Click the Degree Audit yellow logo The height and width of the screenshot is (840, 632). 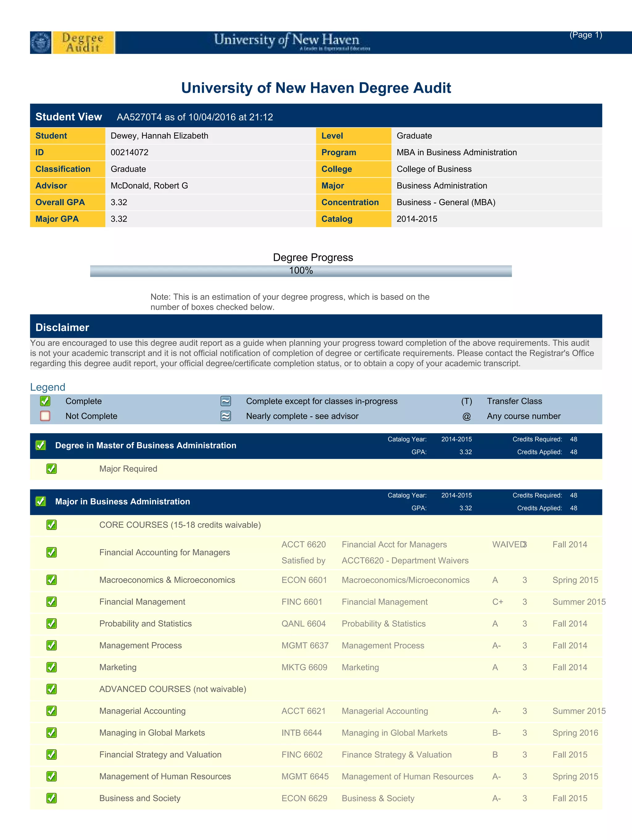[x=83, y=43]
